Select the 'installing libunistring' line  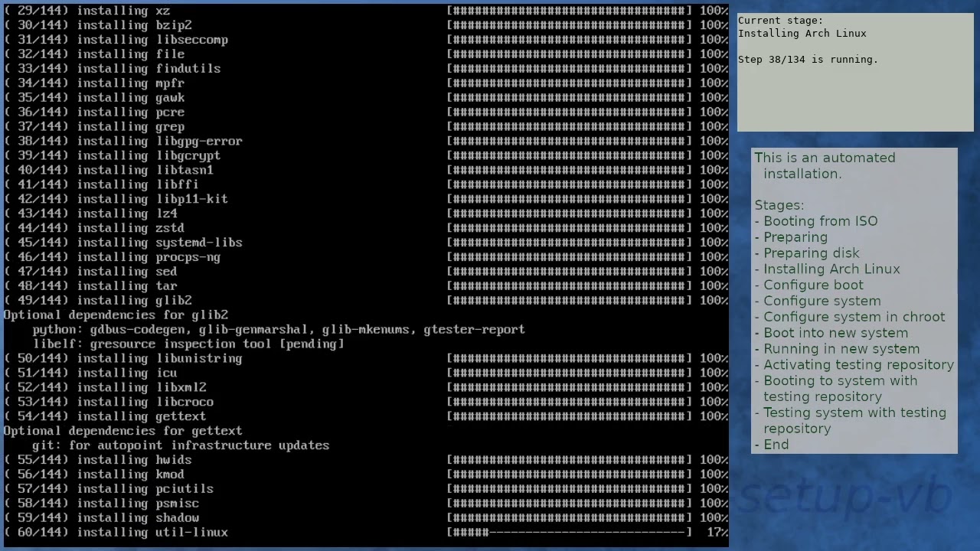[x=366, y=359]
